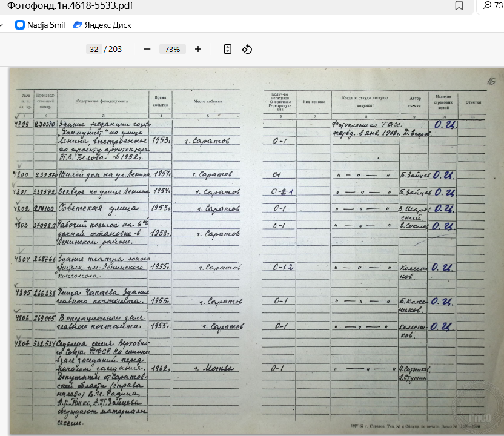Click the Фотофонд.1н.4618-5533.pdf title text
Screen dimensions: 504x436
[x=70, y=6]
